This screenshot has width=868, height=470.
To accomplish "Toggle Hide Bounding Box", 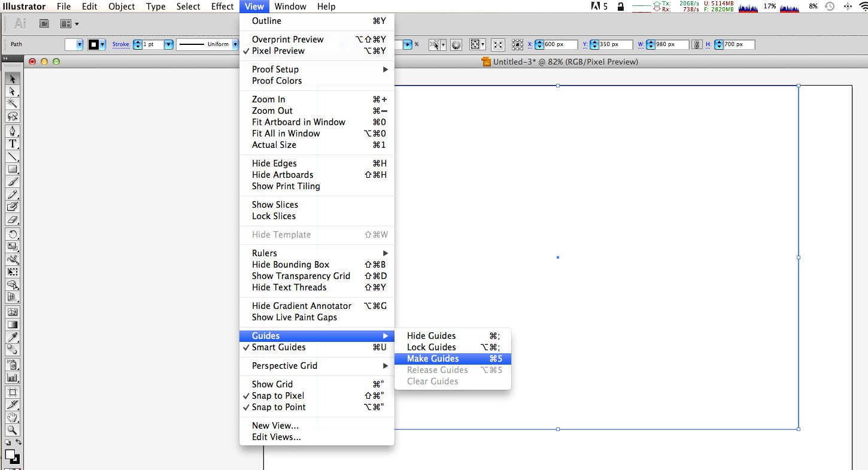I will point(317,265).
